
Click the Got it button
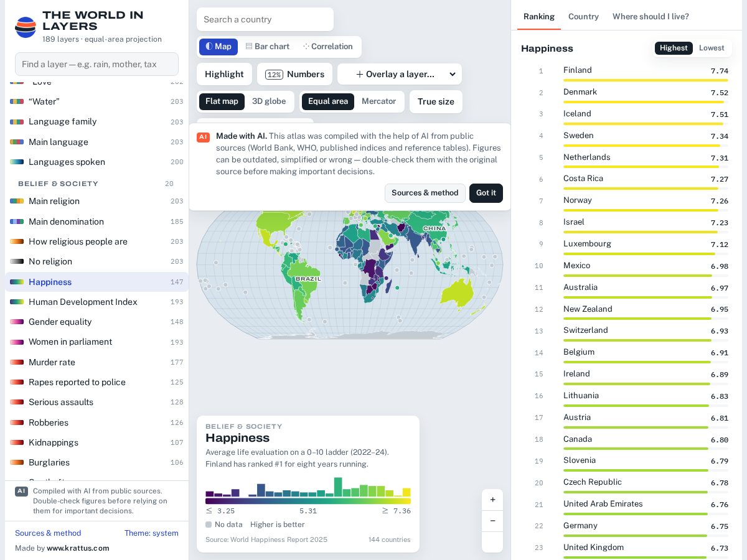coord(486,193)
